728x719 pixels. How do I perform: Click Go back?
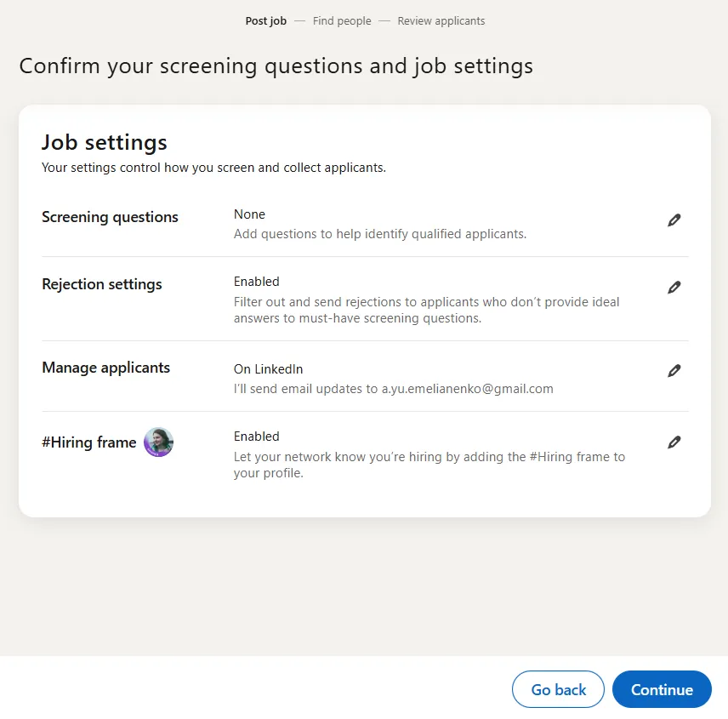(558, 689)
